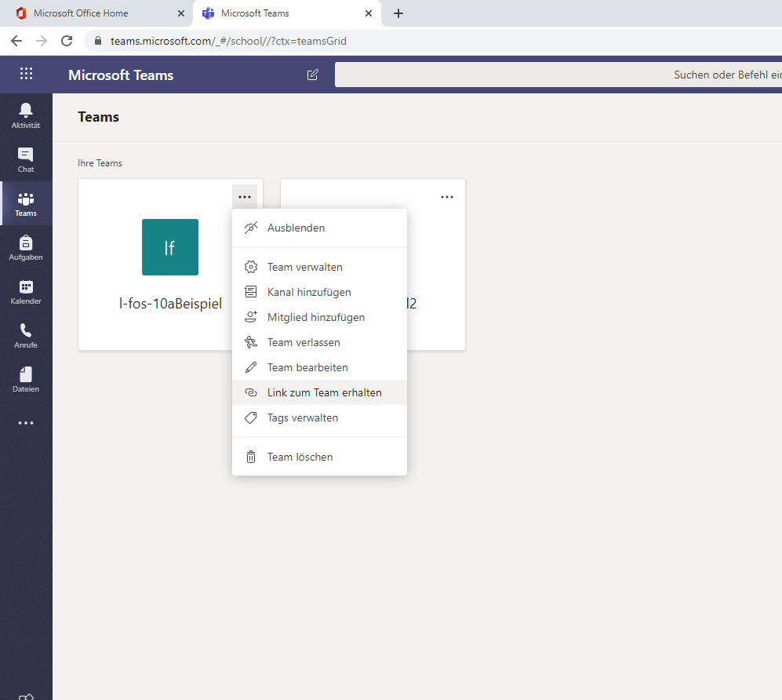
Task: Open the l-fos-10aBeispiel team name
Action: [170, 304]
